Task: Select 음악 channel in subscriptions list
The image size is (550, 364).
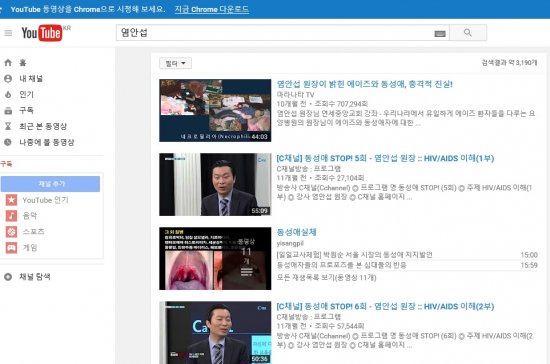Action: (x=29, y=216)
